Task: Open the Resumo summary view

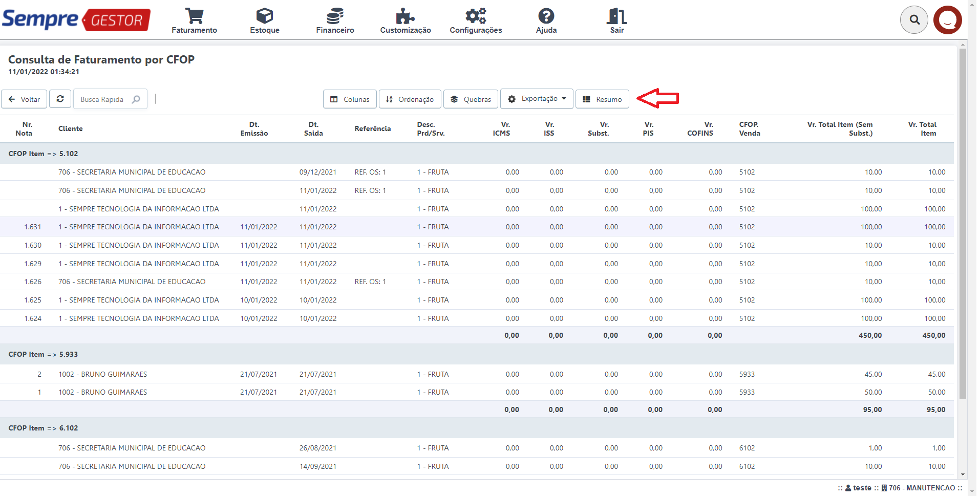Action: (x=602, y=99)
